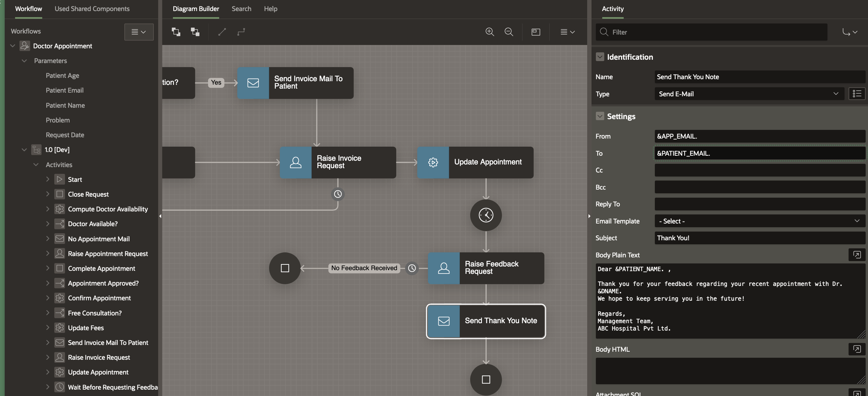Open Body Plain Text code editor icon
868x396 pixels.
(857, 255)
